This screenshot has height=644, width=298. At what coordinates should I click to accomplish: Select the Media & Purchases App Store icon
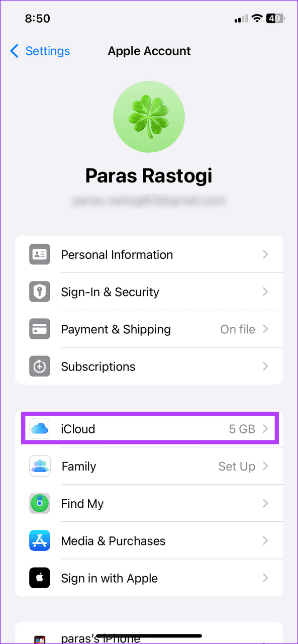tap(39, 540)
